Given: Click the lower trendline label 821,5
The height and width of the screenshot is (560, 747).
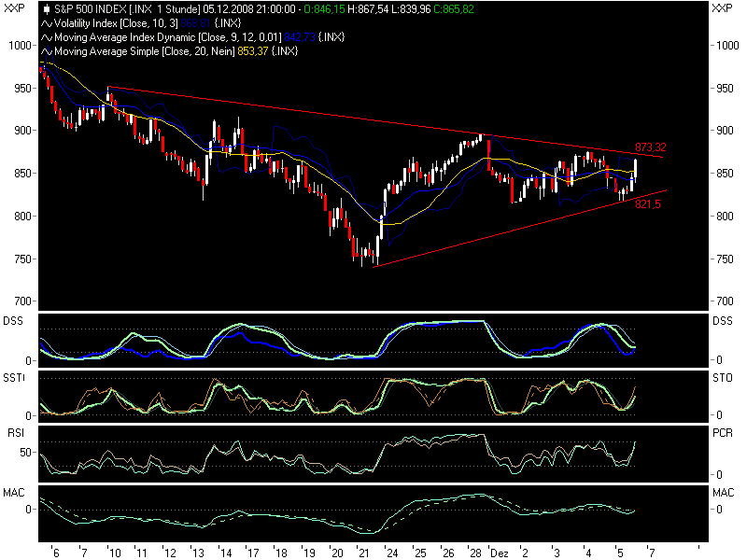Looking at the screenshot, I should click(648, 204).
